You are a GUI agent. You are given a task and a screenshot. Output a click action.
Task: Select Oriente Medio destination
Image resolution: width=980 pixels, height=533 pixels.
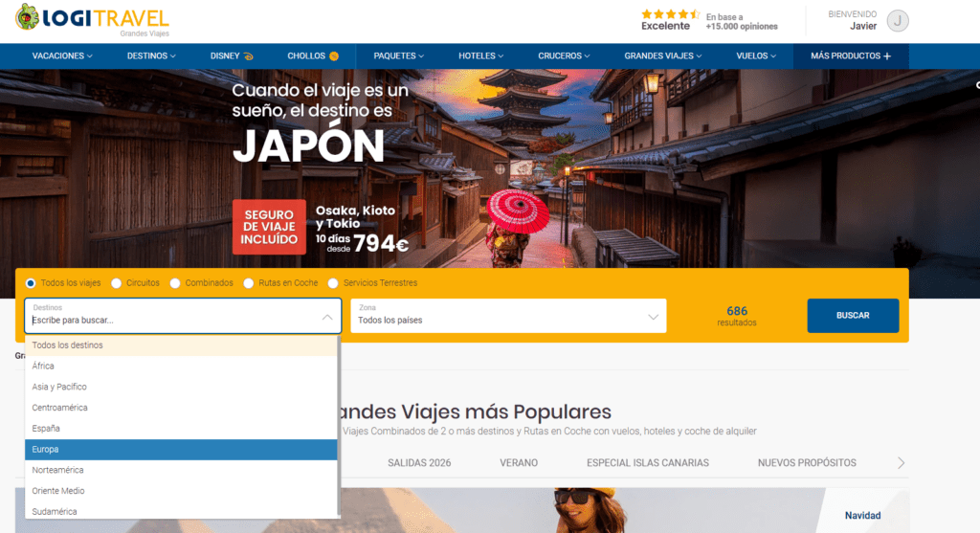181,491
